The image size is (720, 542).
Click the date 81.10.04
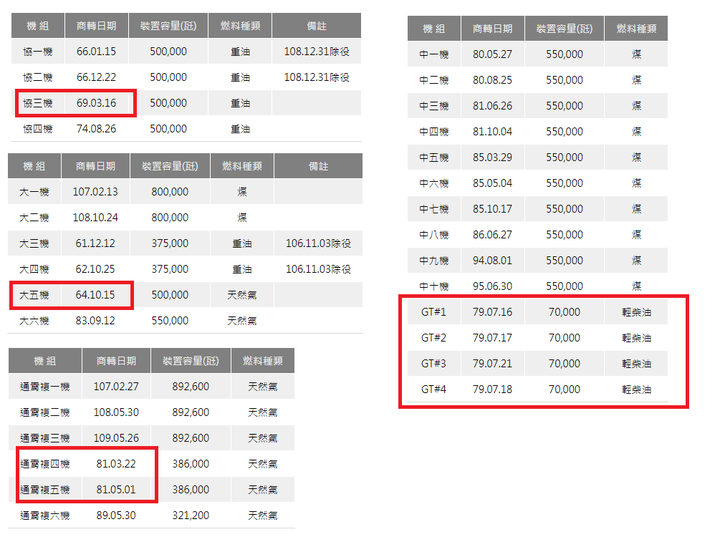tap(492, 131)
